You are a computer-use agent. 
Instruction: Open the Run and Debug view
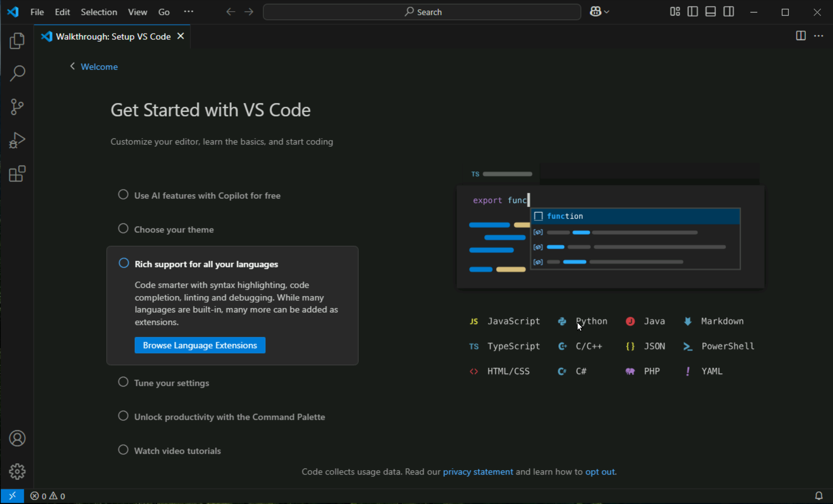pos(17,140)
